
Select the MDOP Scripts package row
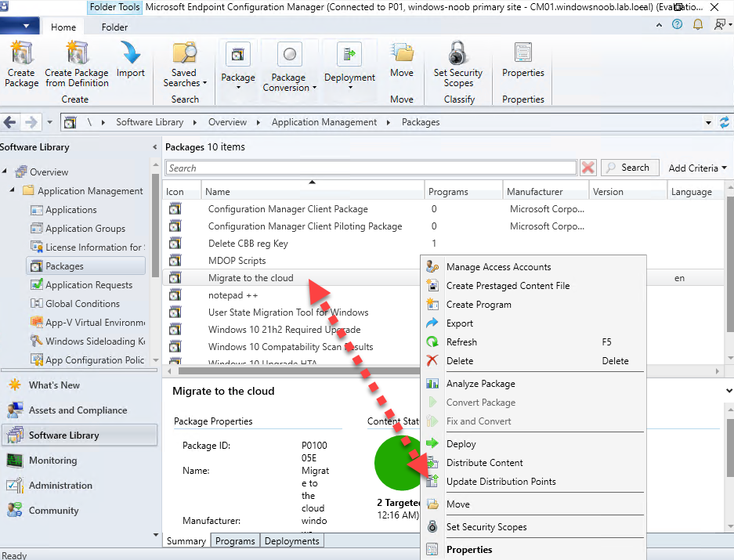point(237,261)
